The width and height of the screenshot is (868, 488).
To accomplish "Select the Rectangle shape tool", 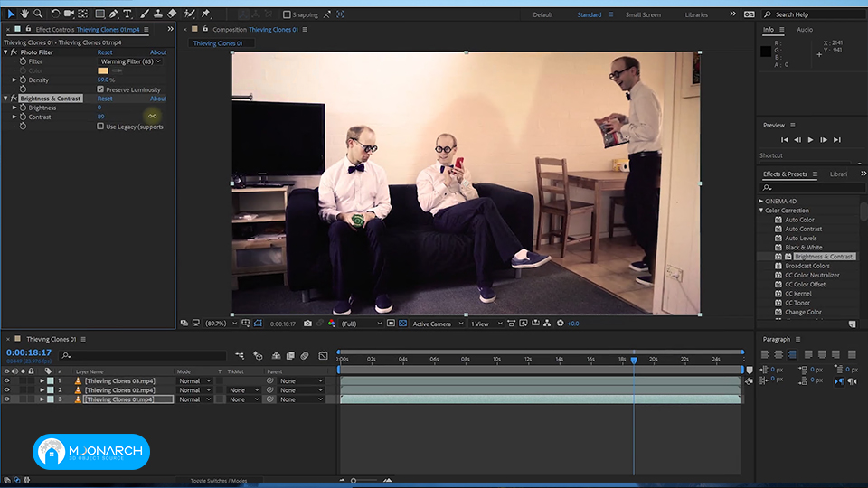I will (x=100, y=14).
